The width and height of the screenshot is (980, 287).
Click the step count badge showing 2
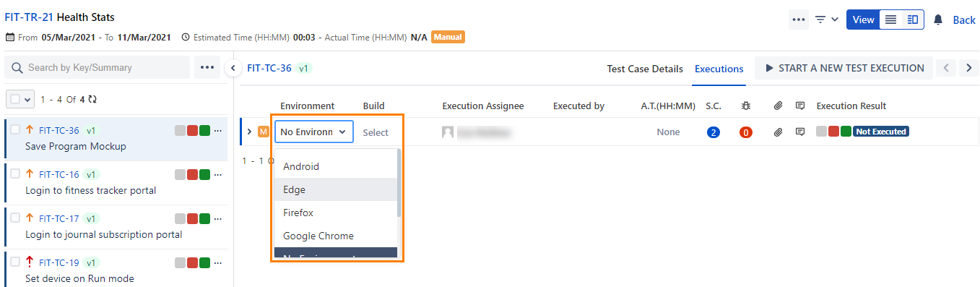(714, 132)
